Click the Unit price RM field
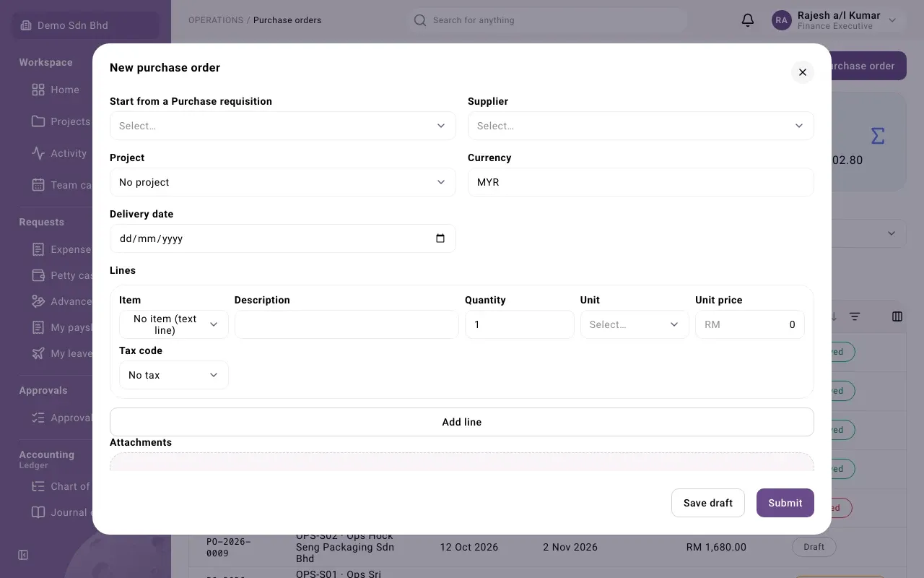The width and height of the screenshot is (924, 578). 750,324
